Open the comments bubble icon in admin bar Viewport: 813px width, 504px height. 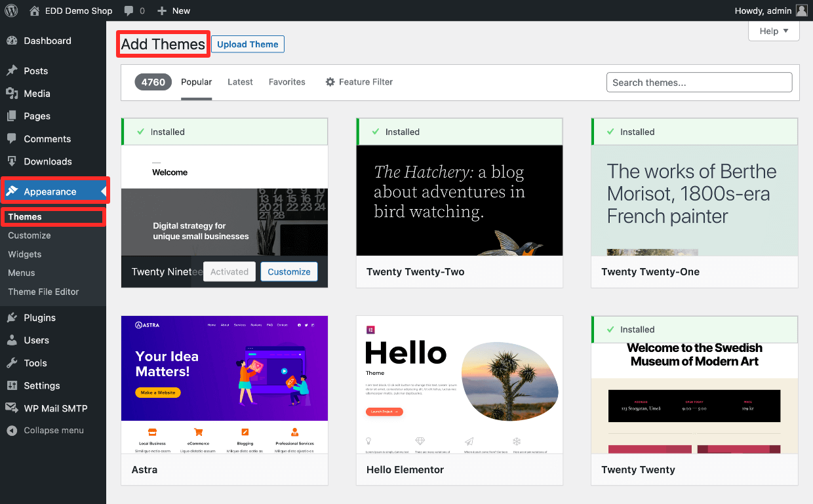(x=129, y=10)
